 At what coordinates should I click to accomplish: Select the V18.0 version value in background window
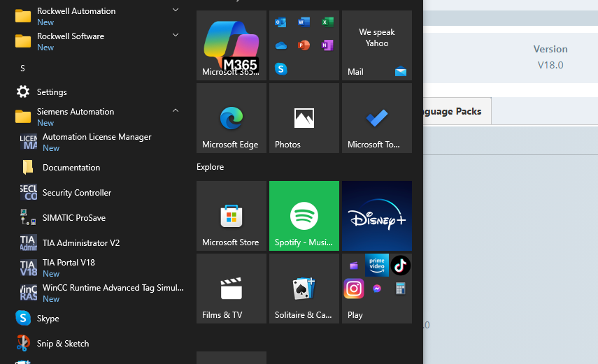pos(550,65)
